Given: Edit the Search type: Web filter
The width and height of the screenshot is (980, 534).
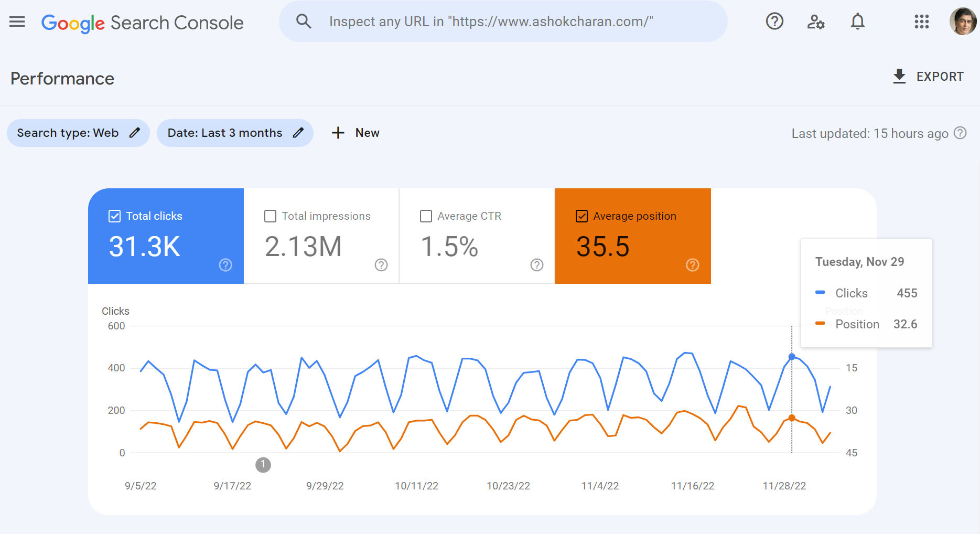Looking at the screenshot, I should point(78,133).
